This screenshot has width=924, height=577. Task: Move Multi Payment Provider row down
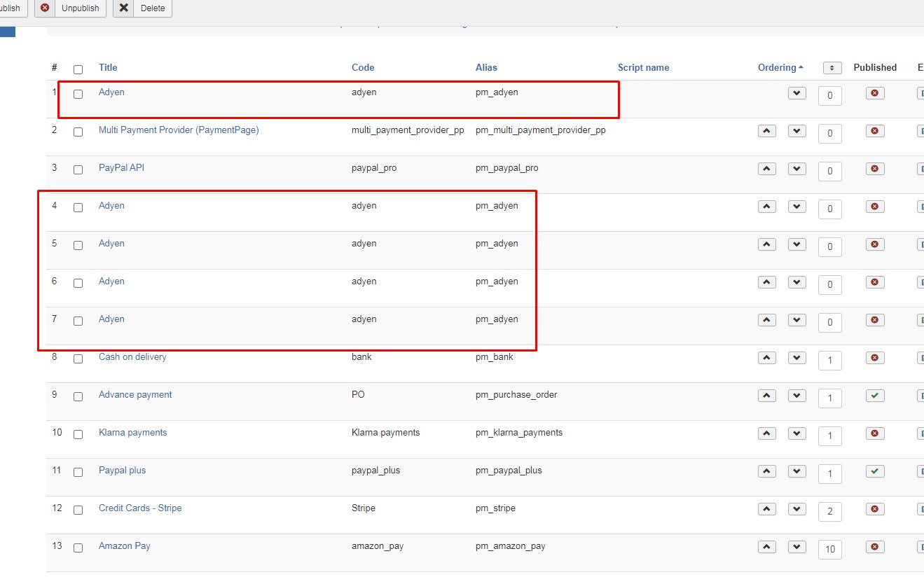coord(797,131)
